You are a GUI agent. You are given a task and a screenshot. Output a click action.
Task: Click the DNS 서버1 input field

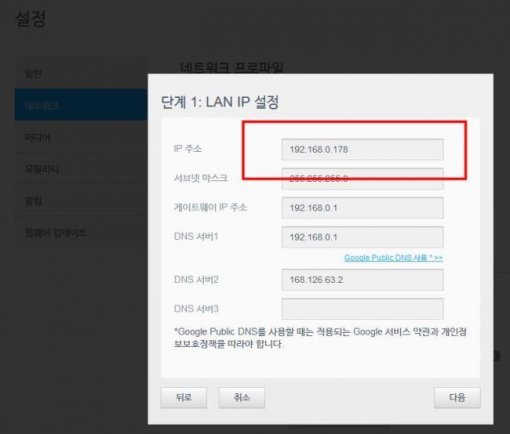[x=362, y=237]
